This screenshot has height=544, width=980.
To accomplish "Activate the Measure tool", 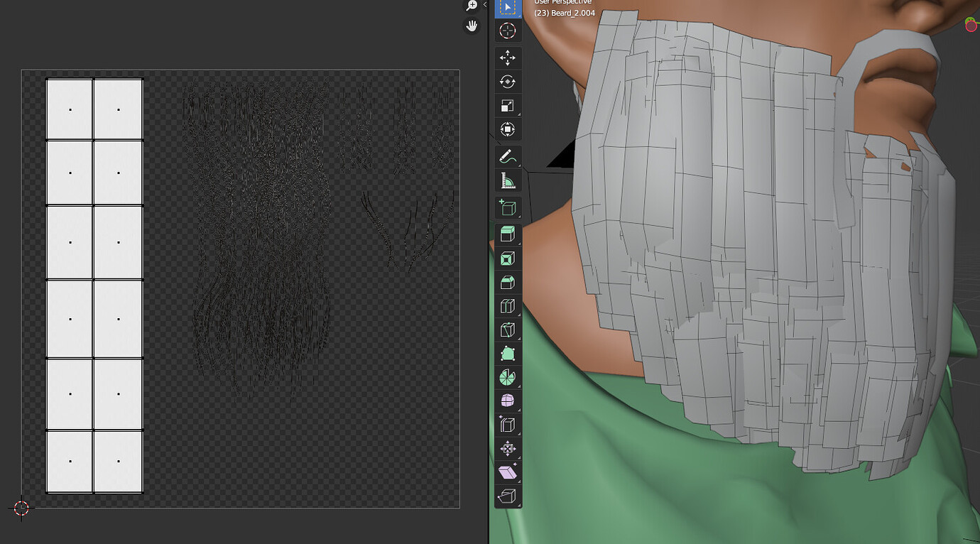I will [507, 180].
